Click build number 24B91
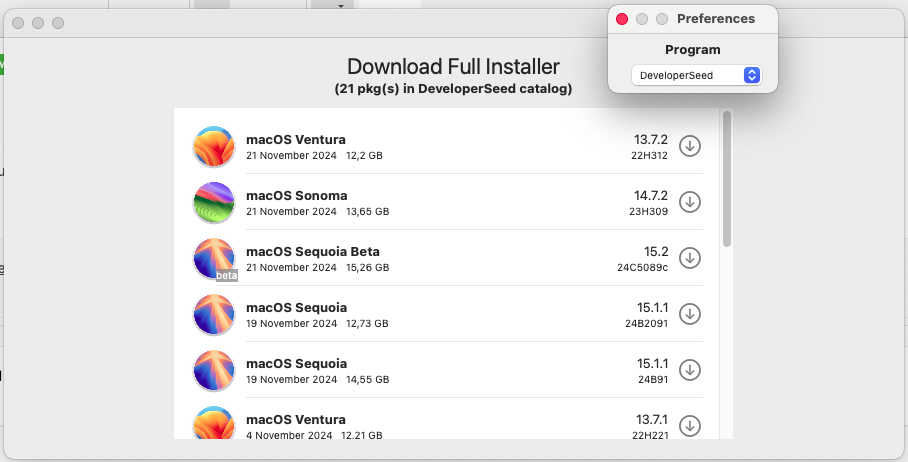Image resolution: width=908 pixels, height=462 pixels. [653, 380]
